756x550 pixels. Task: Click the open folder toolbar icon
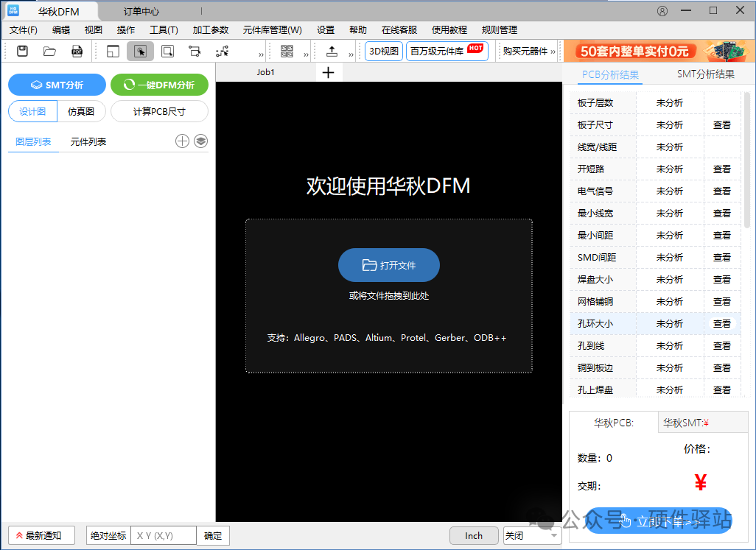click(x=49, y=51)
